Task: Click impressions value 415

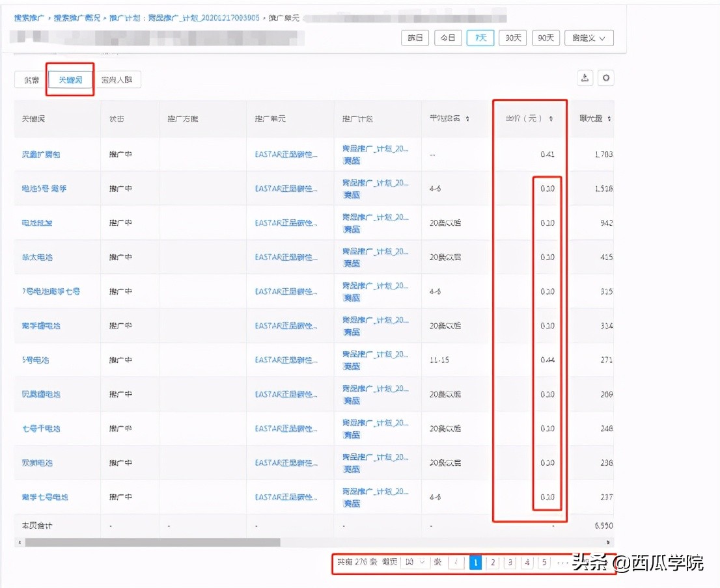Action: (x=607, y=258)
